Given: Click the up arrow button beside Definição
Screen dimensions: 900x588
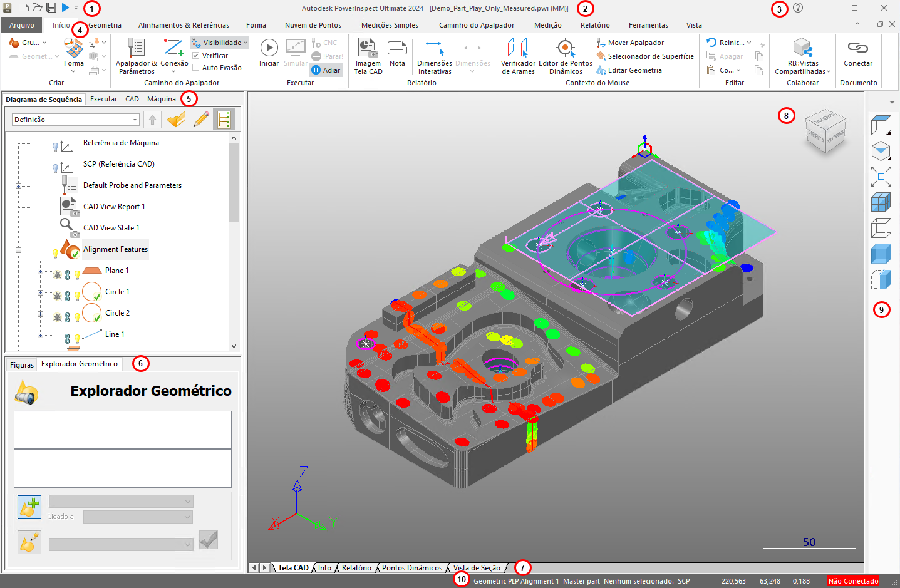Looking at the screenshot, I should (152, 119).
